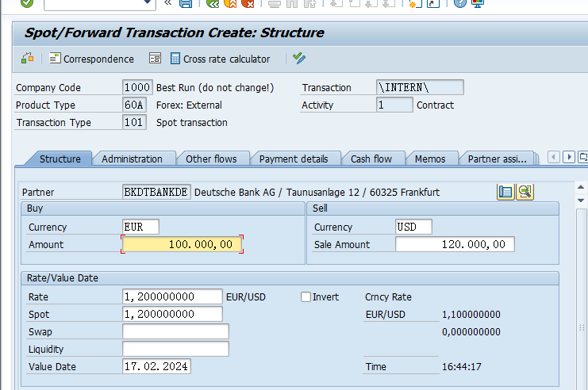Open the tab list selector button

(x=583, y=158)
